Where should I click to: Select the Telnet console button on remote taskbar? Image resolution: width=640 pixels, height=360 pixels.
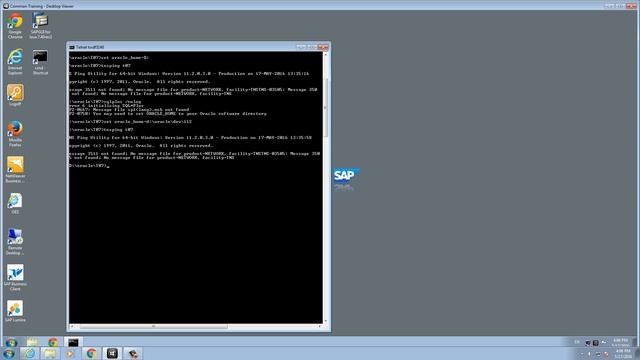tap(73, 342)
